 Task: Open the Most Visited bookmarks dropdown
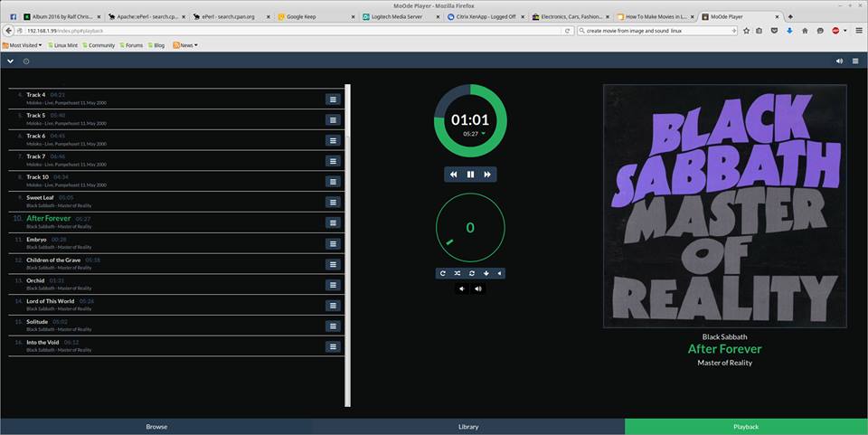click(22, 45)
